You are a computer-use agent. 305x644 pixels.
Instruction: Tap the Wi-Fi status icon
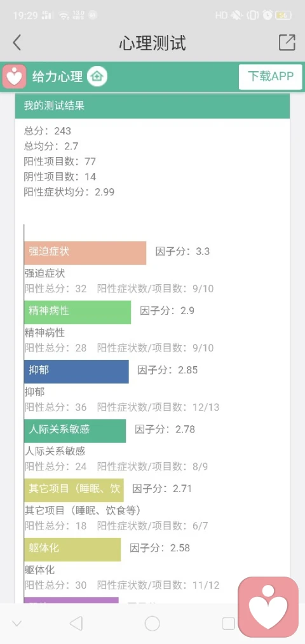click(64, 16)
